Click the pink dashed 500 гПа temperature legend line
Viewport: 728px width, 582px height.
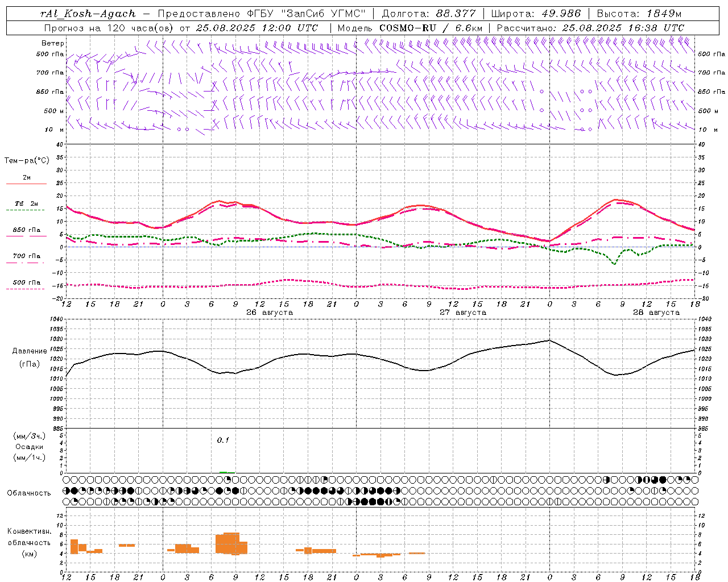click(25, 289)
